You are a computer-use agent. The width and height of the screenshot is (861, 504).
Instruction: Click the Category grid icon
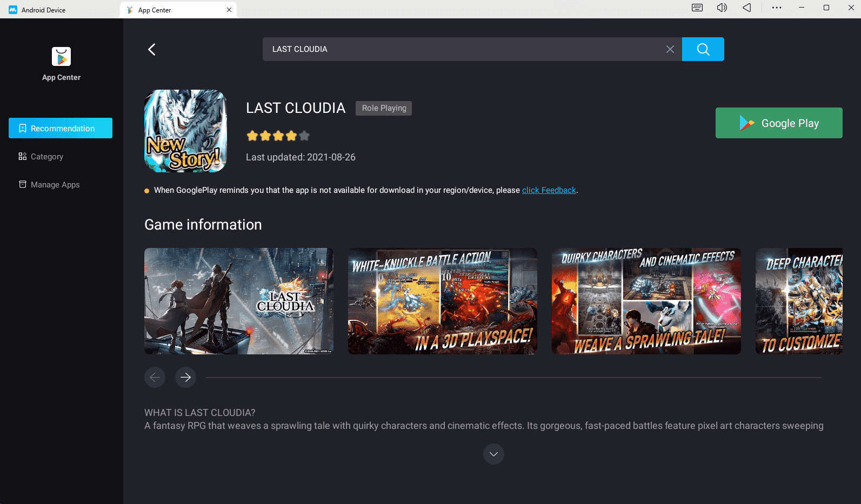point(22,156)
